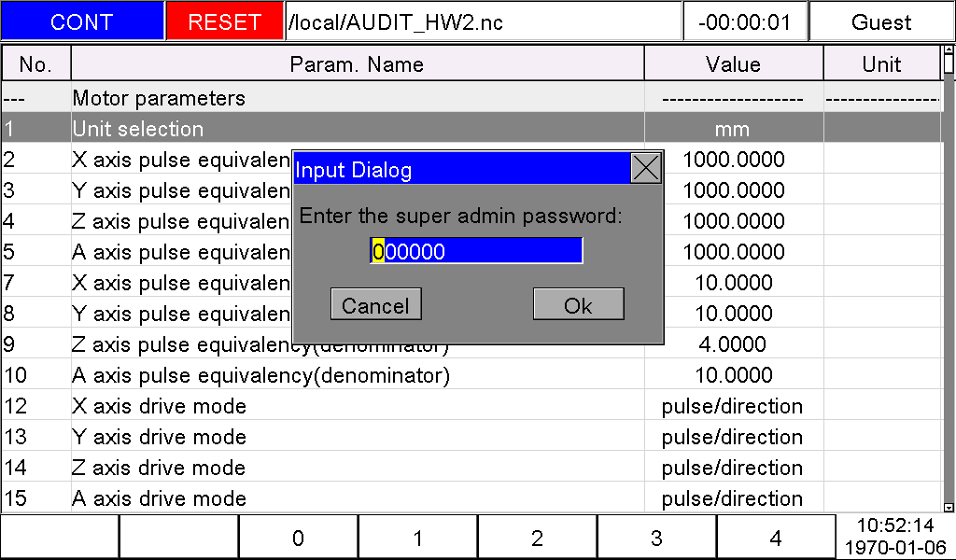Select A axis drive mode row
The image size is (956, 560).
pyautogui.click(x=472, y=497)
